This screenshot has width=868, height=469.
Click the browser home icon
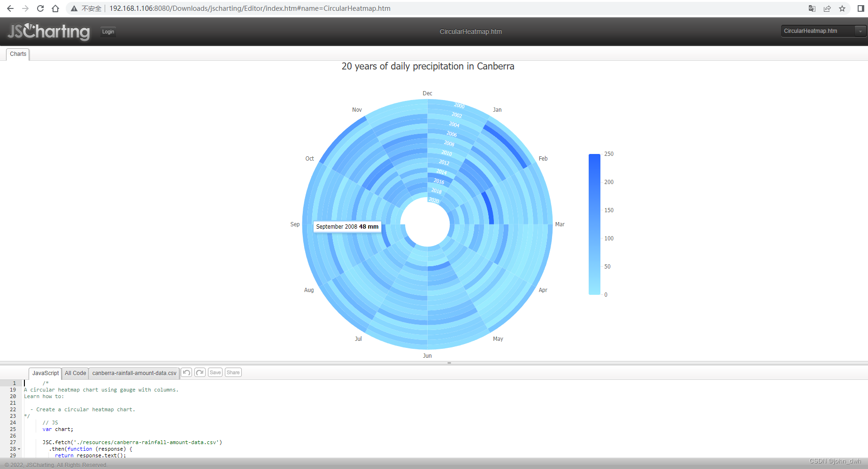click(x=55, y=8)
